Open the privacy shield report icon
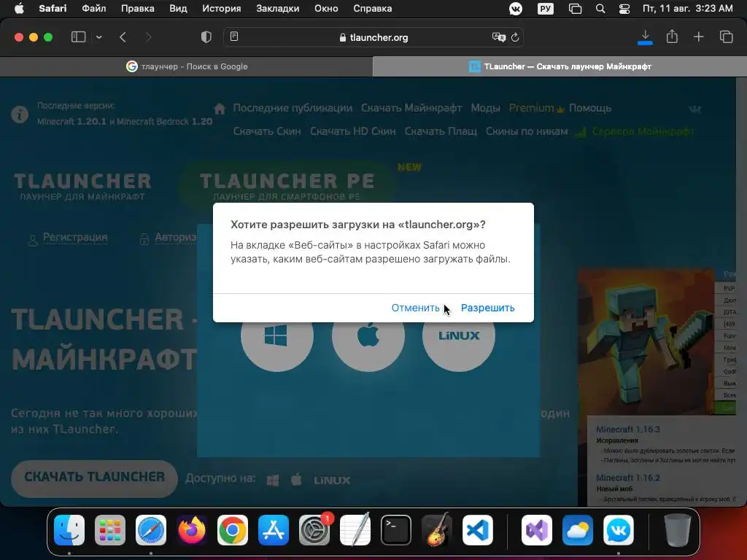 (206, 37)
